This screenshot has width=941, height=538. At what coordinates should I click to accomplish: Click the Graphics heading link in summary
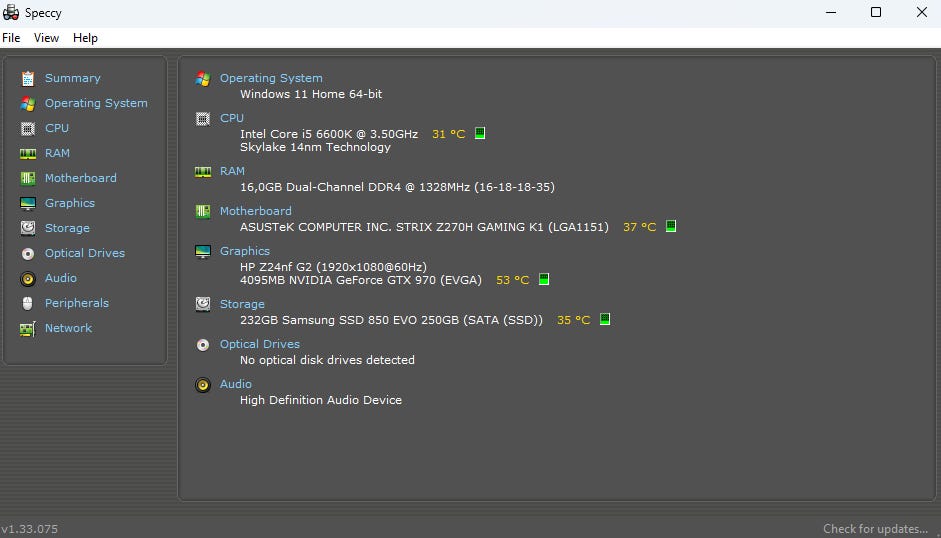click(x=245, y=251)
